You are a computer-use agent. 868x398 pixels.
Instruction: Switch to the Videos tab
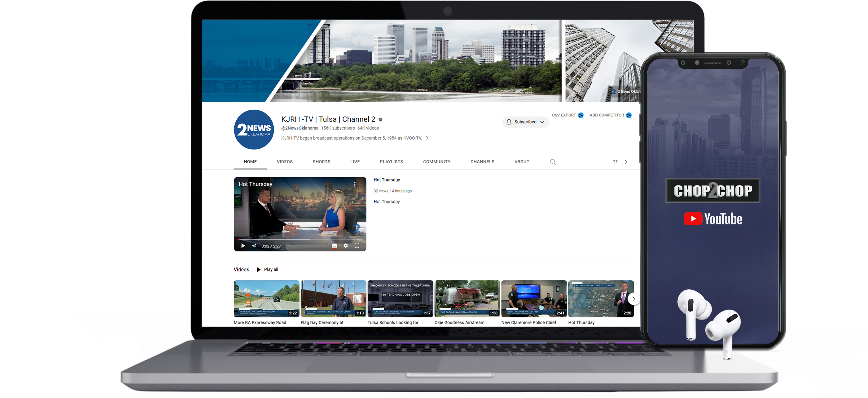tap(285, 162)
